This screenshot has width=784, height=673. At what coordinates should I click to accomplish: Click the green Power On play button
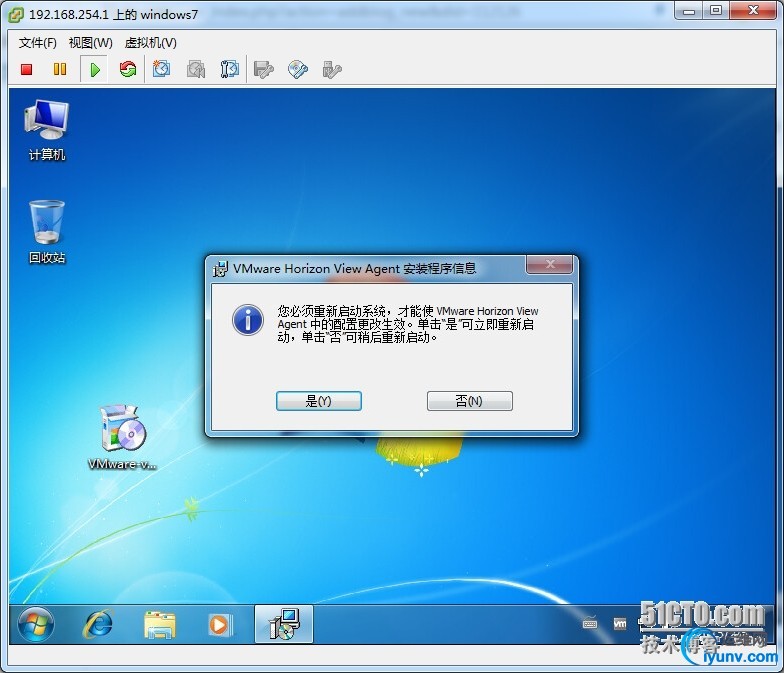point(94,69)
